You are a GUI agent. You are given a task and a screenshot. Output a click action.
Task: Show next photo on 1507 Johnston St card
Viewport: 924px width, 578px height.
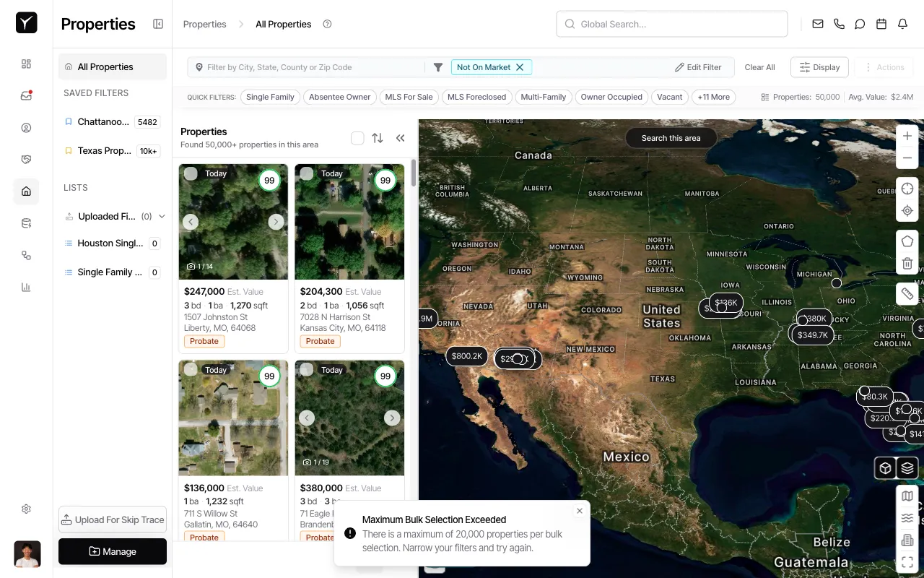(x=276, y=222)
